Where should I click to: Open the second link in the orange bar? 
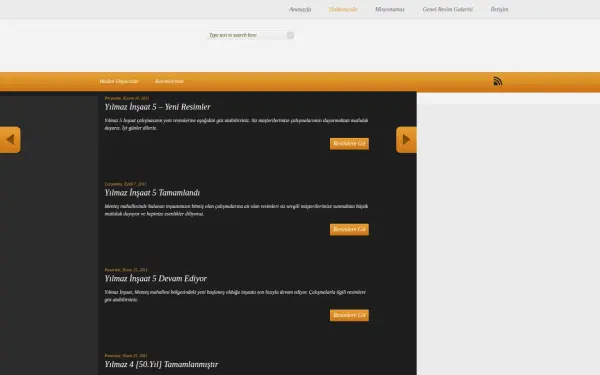[169, 81]
